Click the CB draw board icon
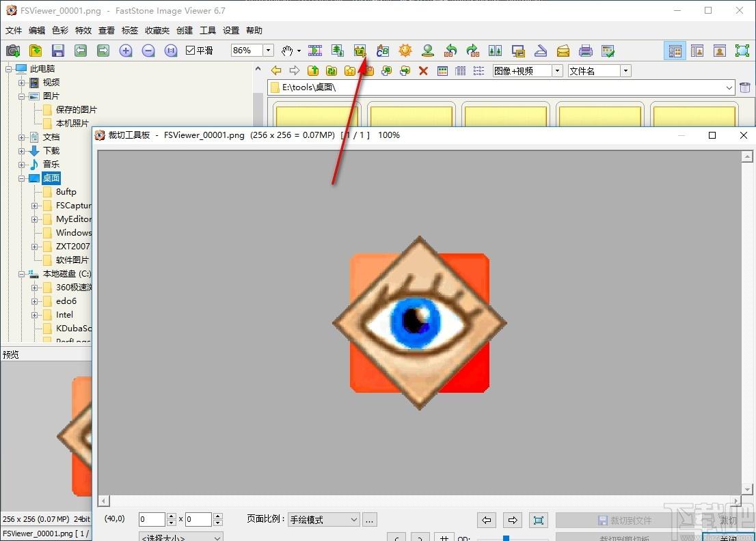Viewport: 756px width, 541px height. (x=382, y=51)
